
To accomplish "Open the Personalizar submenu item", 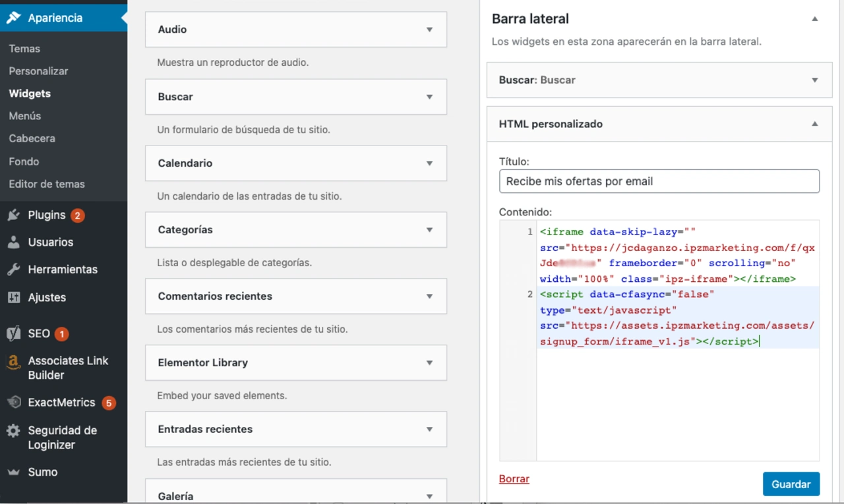I will tap(38, 71).
